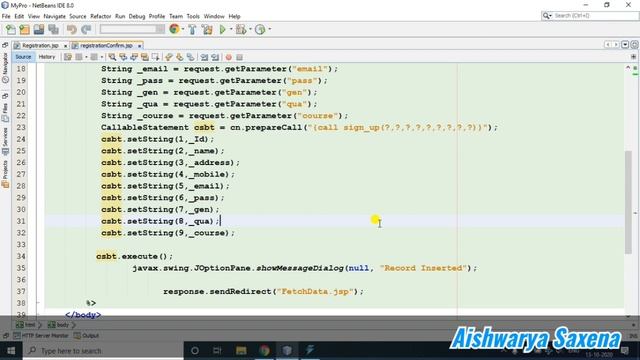The height and width of the screenshot is (360, 640).
Task: Click the Stop Macro Recording icon
Action: 240,57
